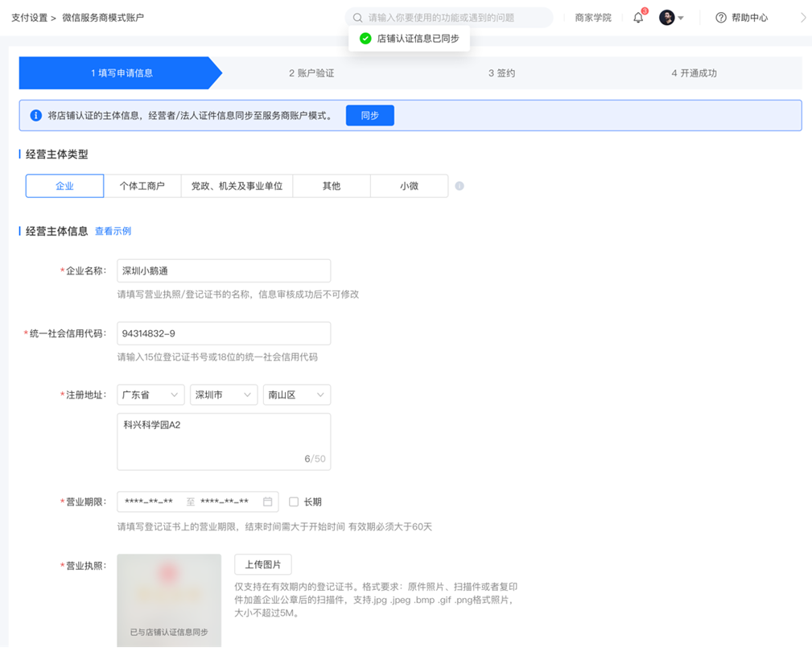Viewport: 812px width, 652px height.
Task: Click the 上传图片 button
Action: coord(263,564)
